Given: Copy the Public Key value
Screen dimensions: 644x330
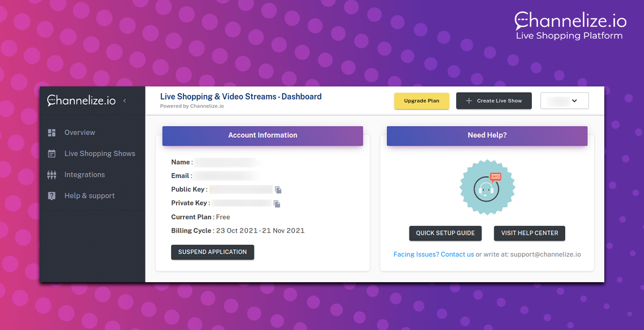Looking at the screenshot, I should pyautogui.click(x=278, y=190).
